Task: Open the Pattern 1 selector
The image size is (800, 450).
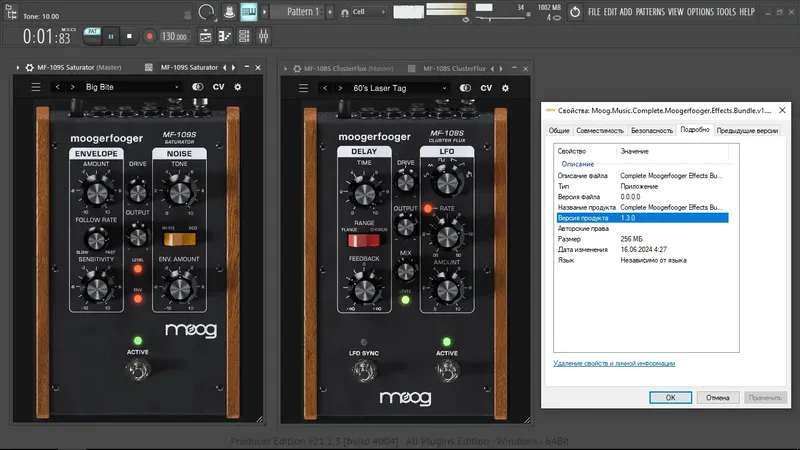Action: (299, 12)
